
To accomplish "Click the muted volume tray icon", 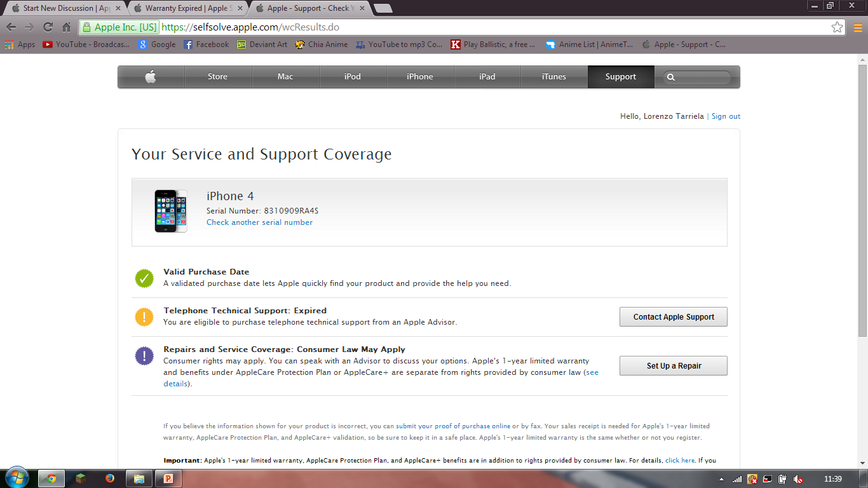I will [799, 479].
